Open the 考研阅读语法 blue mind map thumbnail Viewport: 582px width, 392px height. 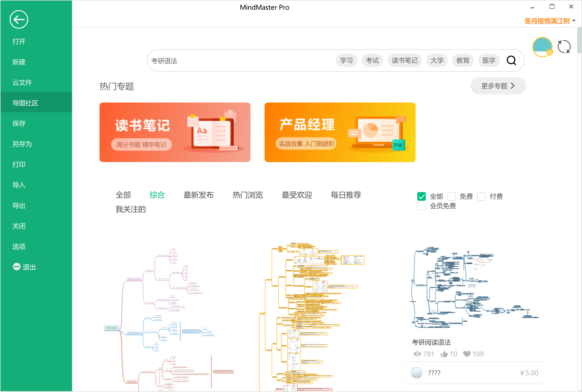click(474, 288)
